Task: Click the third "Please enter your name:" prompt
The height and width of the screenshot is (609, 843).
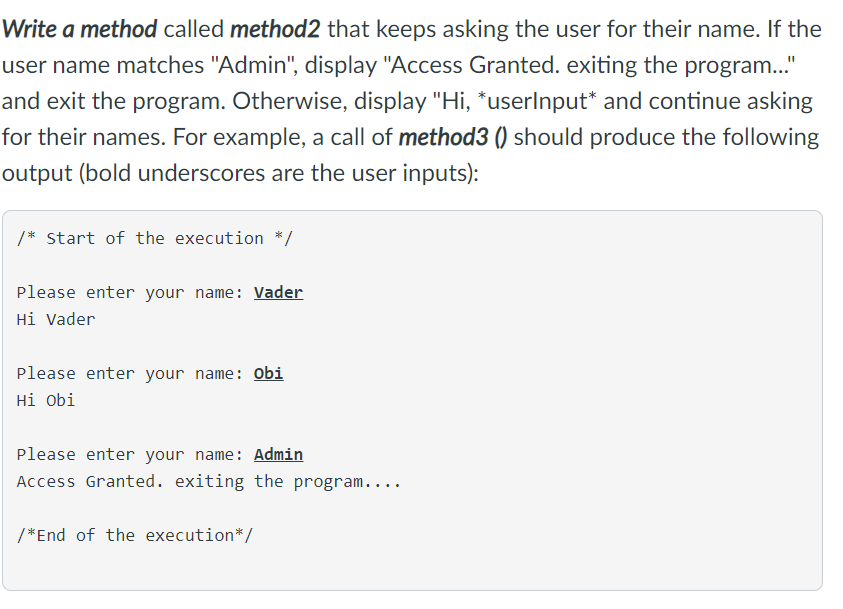Action: click(130, 455)
